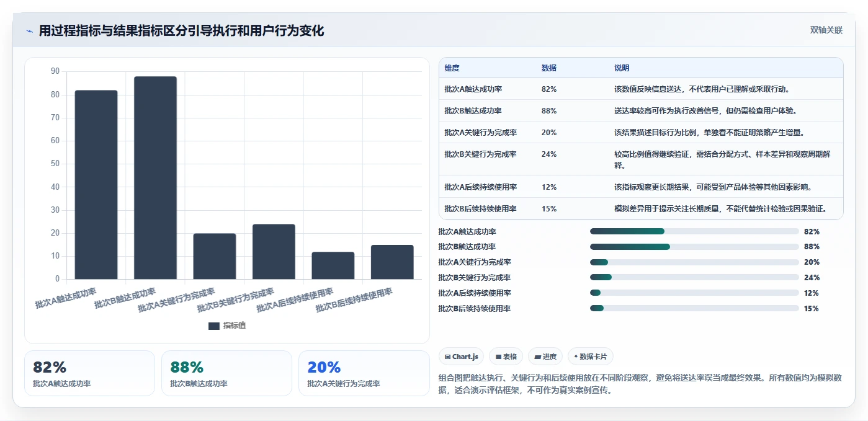
Task: Click the 90 tick on the chart y-axis
Action: click(x=55, y=71)
